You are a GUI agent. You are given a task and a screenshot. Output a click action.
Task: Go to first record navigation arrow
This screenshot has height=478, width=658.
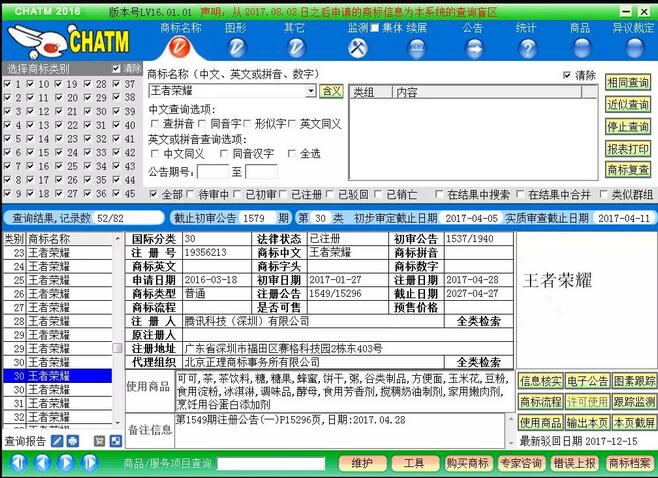pyautogui.click(x=19, y=463)
